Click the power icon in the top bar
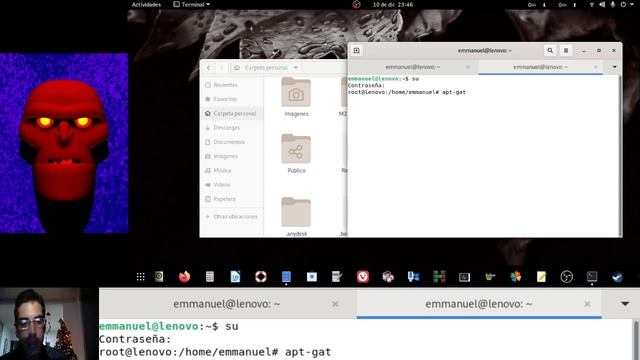 tap(623, 4)
